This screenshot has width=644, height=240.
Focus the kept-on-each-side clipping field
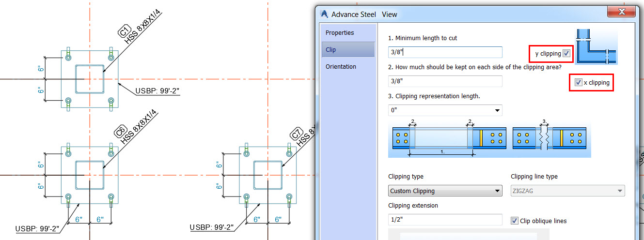click(x=445, y=81)
